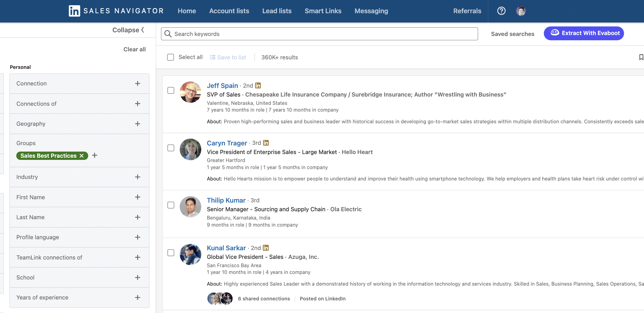644x313 pixels.
Task: Open Lead lists in the navigation
Action: (x=277, y=11)
